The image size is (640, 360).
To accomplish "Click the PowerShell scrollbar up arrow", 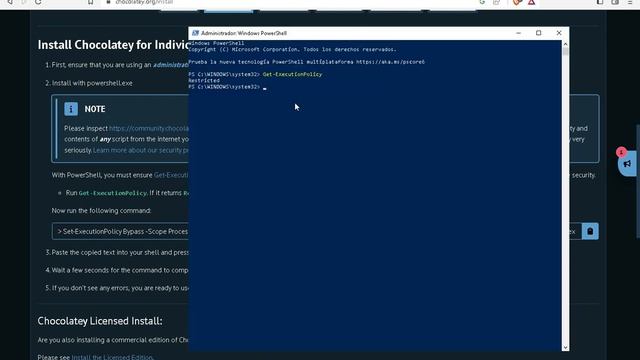I will click(x=565, y=44).
